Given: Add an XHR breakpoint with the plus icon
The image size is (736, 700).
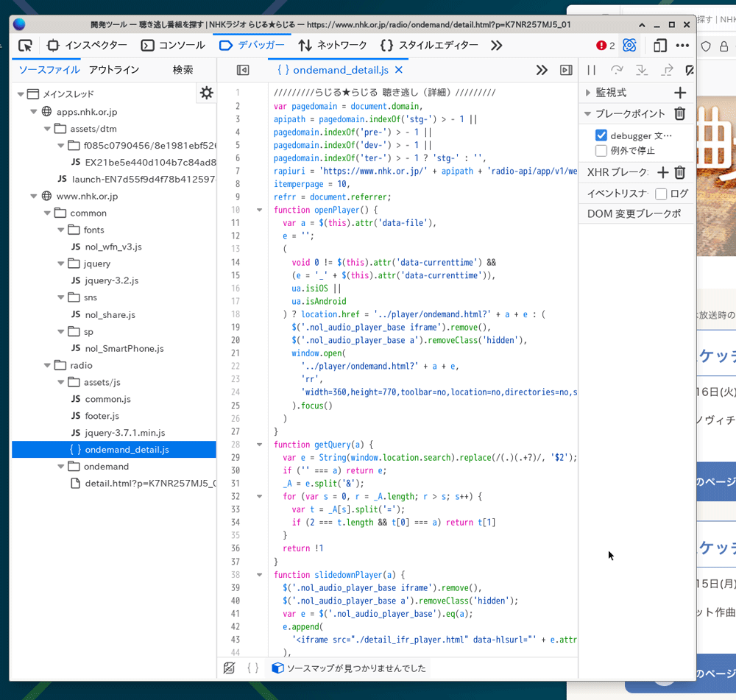Looking at the screenshot, I should point(664,172).
